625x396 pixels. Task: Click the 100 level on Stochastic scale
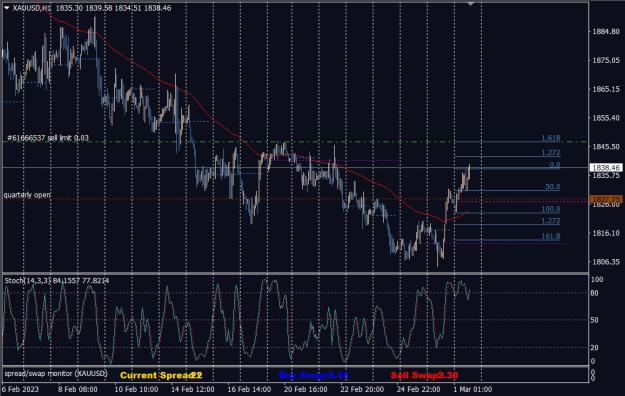coord(597,280)
